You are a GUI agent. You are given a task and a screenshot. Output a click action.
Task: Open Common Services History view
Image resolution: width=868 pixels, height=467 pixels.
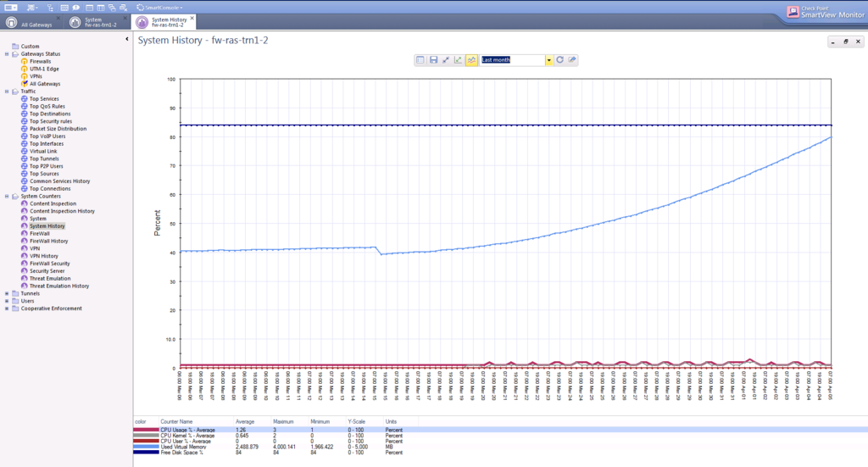[60, 181]
